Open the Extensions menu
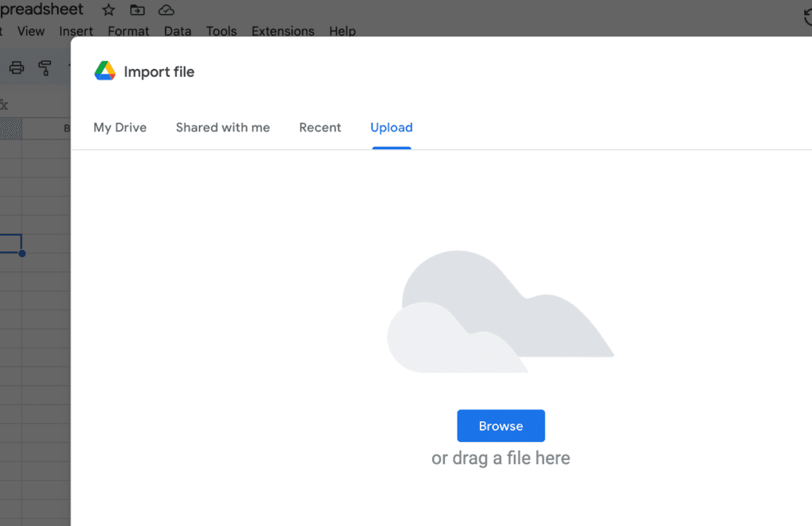 [x=282, y=31]
